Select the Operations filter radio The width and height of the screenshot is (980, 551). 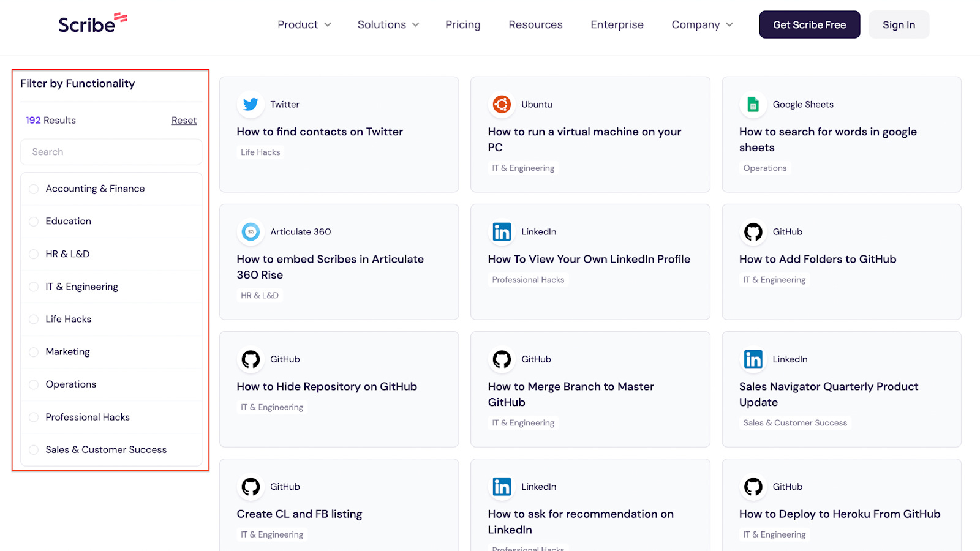(34, 384)
